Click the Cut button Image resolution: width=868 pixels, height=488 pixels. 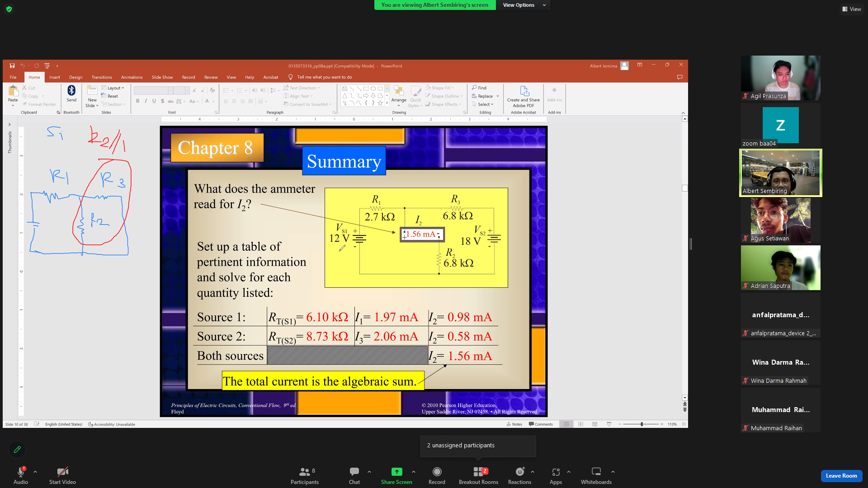tap(28, 88)
